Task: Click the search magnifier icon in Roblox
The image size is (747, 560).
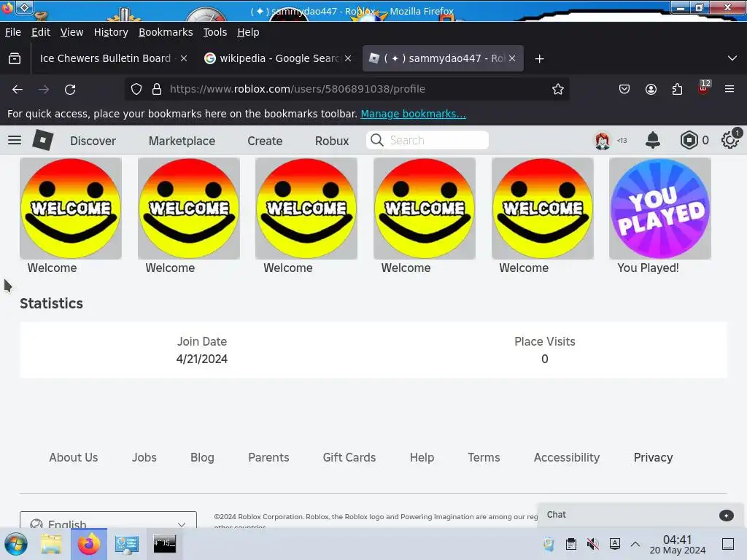Action: (377, 140)
